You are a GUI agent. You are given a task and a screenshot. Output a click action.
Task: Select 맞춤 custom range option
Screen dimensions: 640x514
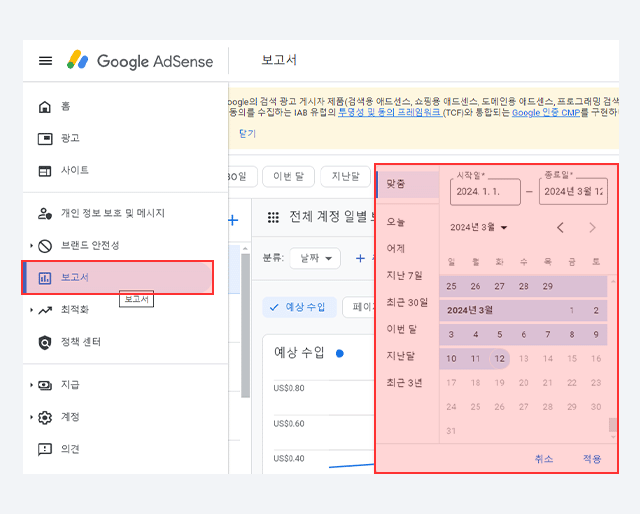[x=408, y=184]
